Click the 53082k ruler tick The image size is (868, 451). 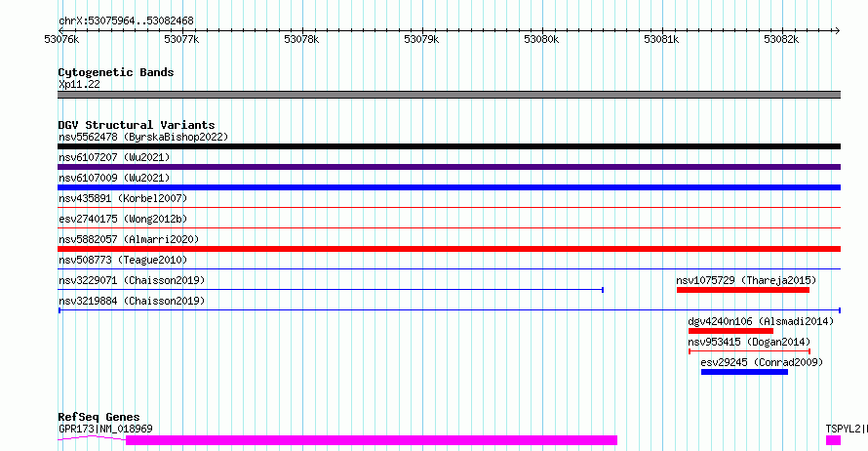tap(781, 39)
